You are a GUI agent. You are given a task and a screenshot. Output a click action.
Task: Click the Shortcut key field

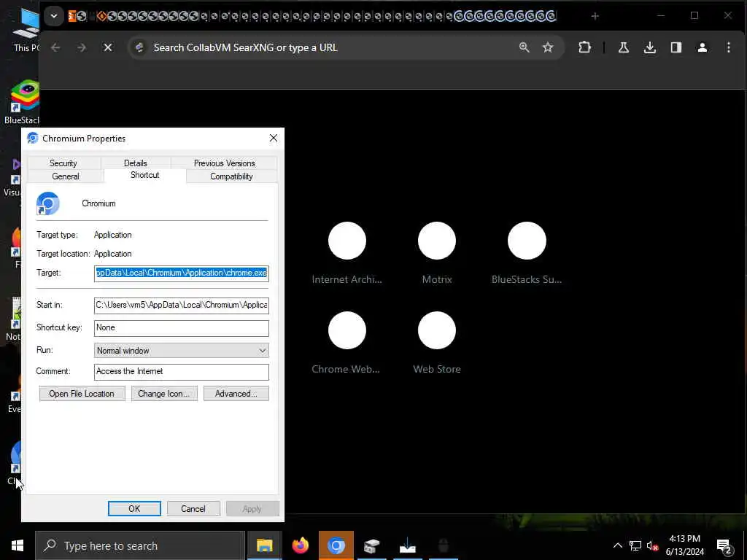[182, 327]
